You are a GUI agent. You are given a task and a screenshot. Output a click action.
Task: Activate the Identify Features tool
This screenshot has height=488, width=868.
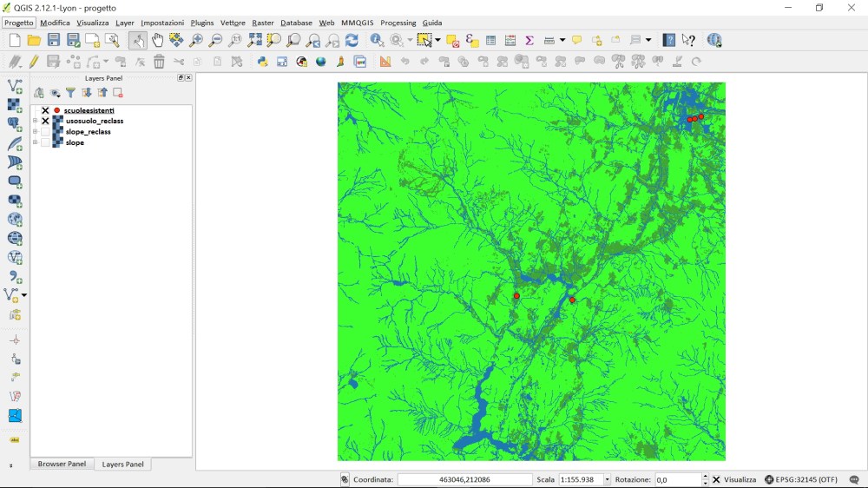(x=377, y=40)
